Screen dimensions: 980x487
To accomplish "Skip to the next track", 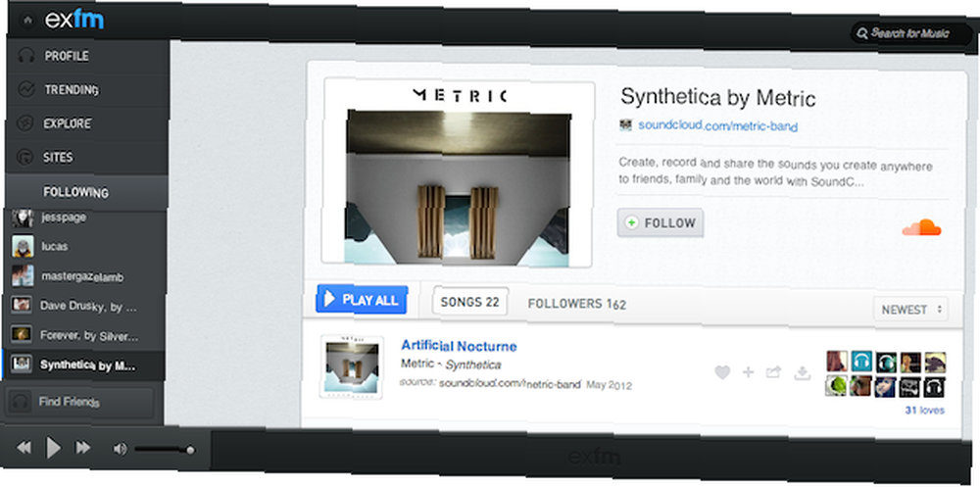I will 83,448.
